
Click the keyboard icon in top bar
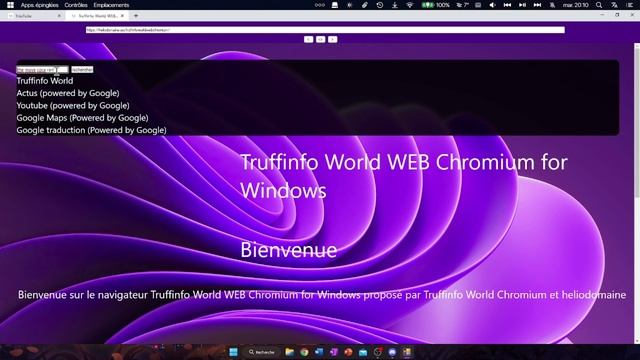[x=478, y=5]
